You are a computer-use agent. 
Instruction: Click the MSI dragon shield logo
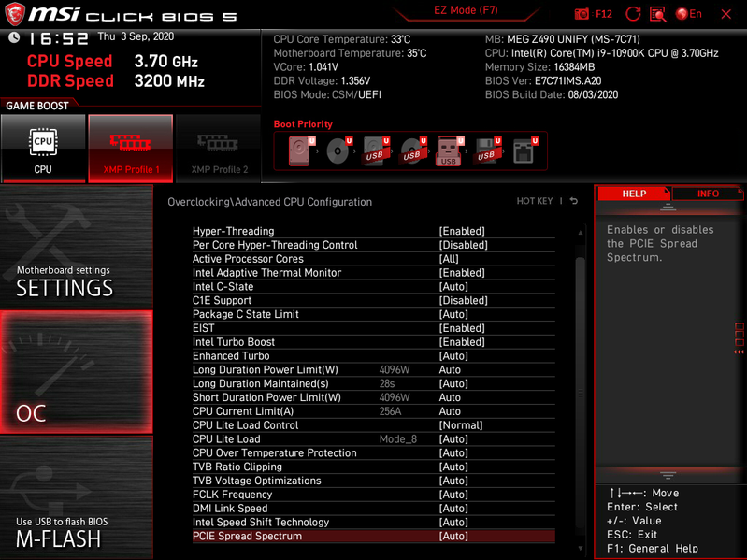click(14, 14)
